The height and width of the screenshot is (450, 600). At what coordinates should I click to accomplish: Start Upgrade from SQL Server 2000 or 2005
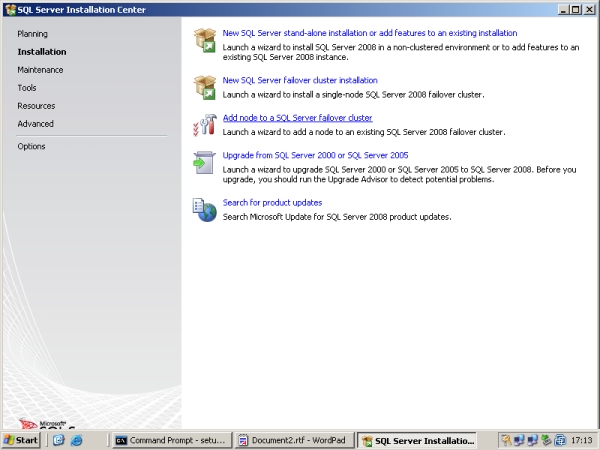[x=315, y=155]
